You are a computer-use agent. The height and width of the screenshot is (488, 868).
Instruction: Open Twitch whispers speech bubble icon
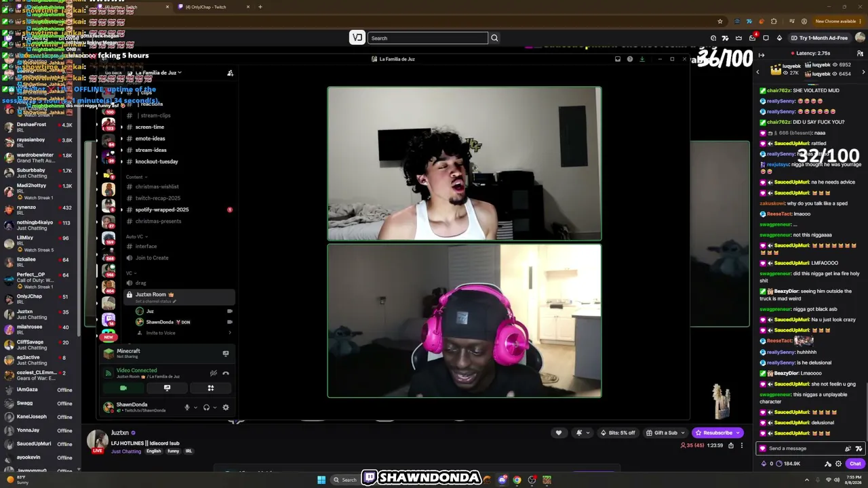point(766,38)
